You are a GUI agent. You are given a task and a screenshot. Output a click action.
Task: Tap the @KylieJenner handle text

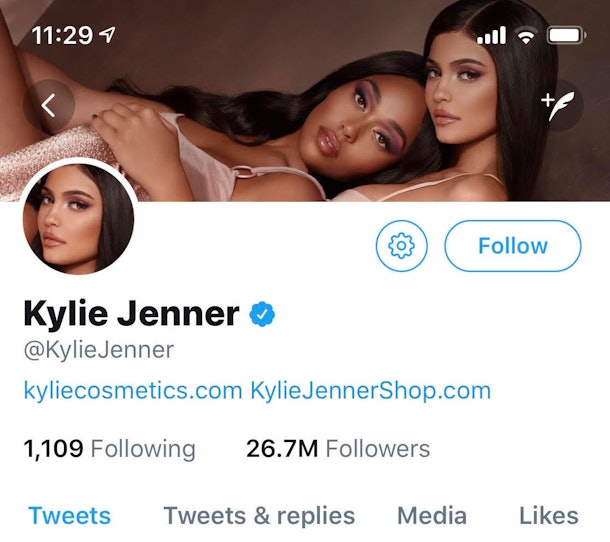99,350
